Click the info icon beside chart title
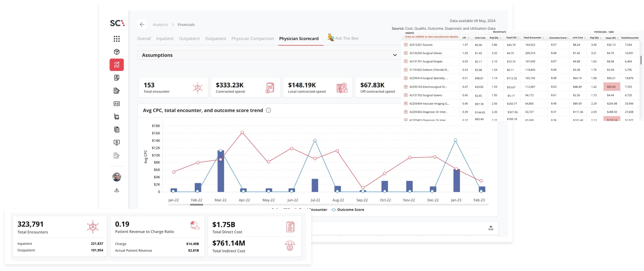This screenshot has width=644, height=271. 268,110
